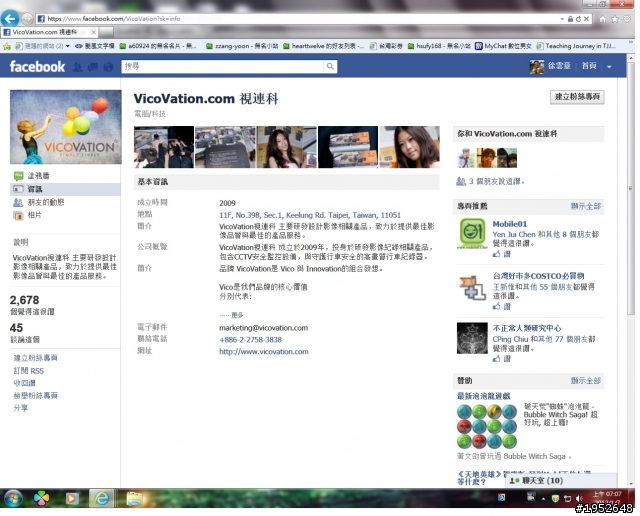Viewport: 640px width, 516px height.
Task: Click the 分享 share link in sidebar
Action: (x=20, y=408)
